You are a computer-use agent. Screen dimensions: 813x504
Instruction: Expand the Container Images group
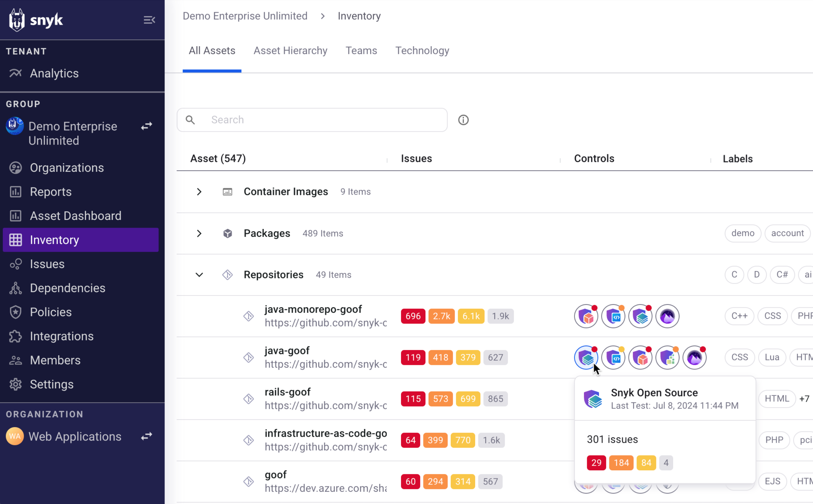tap(199, 192)
